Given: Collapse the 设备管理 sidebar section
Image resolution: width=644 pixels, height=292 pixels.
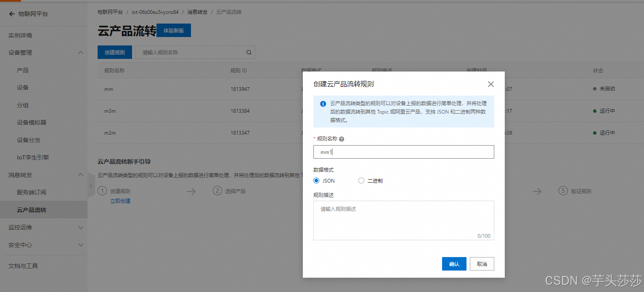Looking at the screenshot, I should coord(81,53).
